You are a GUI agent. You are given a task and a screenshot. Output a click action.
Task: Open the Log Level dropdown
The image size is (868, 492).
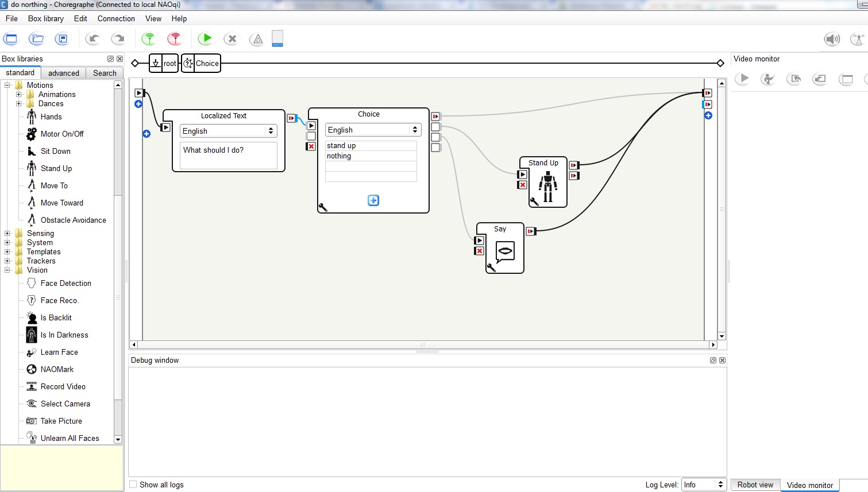[x=704, y=485]
